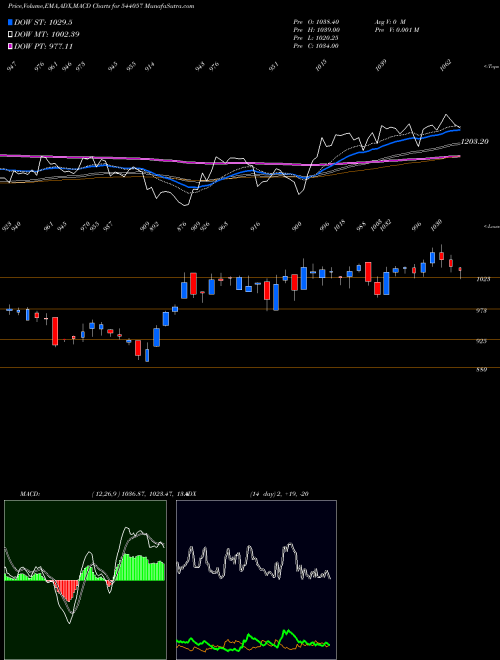Click the ADX (14 day) values text
Viewport: 500px width, 660px height.
(279, 494)
